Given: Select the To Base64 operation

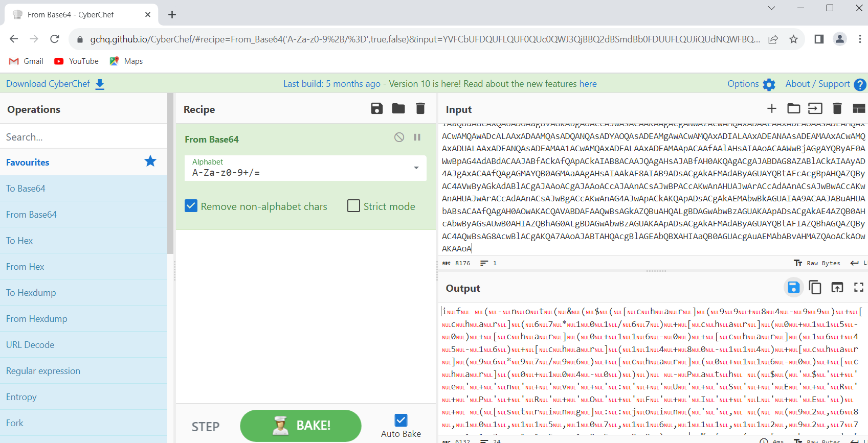Looking at the screenshot, I should coord(83,188).
